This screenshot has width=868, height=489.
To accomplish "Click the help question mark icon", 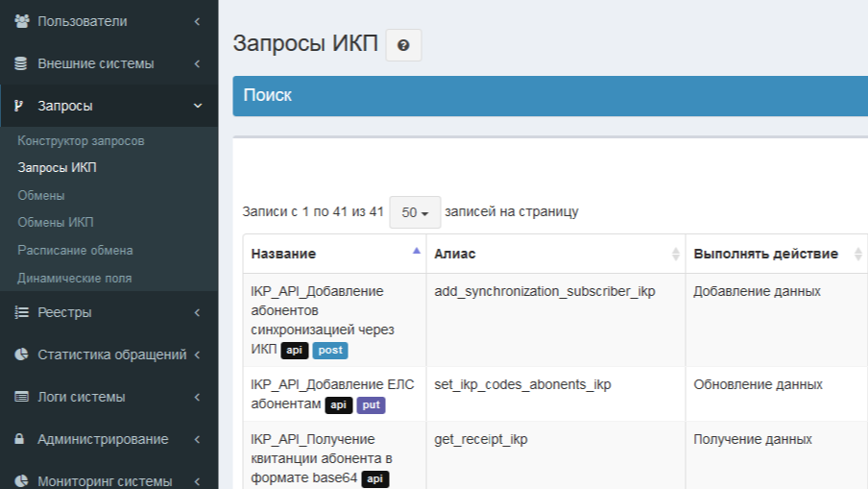I will coord(403,45).
